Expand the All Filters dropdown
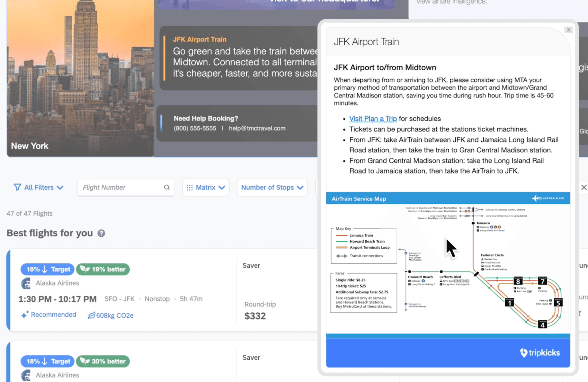 tap(39, 187)
